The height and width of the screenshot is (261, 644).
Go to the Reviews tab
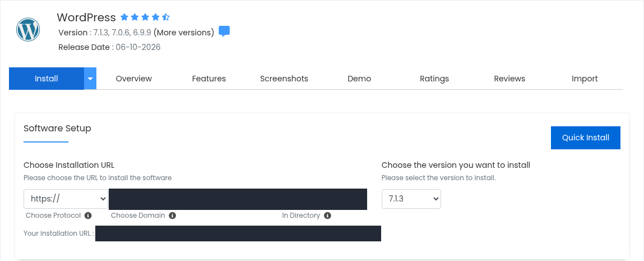[509, 79]
